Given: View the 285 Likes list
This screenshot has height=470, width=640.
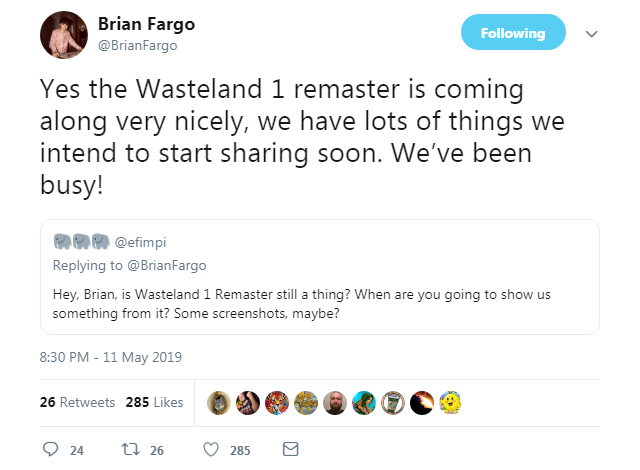Looking at the screenshot, I should coord(154,402).
